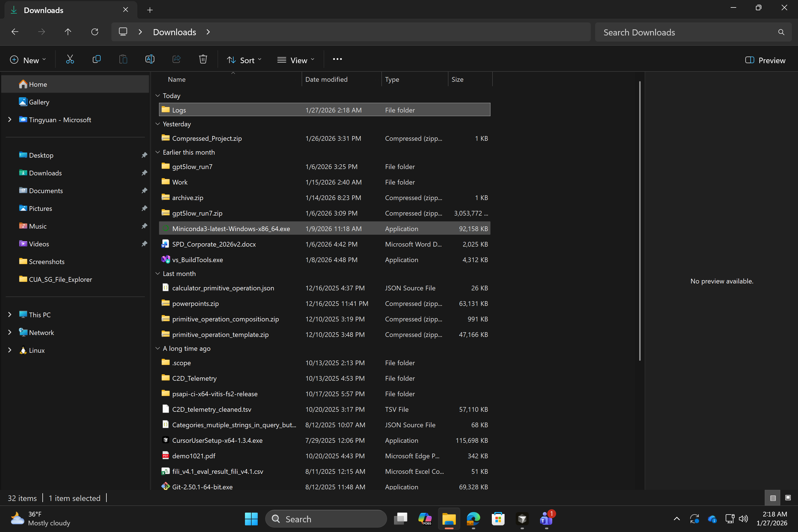Viewport: 798px width, 532px height.
Task: Add a new tab with plus button
Action: (x=150, y=10)
